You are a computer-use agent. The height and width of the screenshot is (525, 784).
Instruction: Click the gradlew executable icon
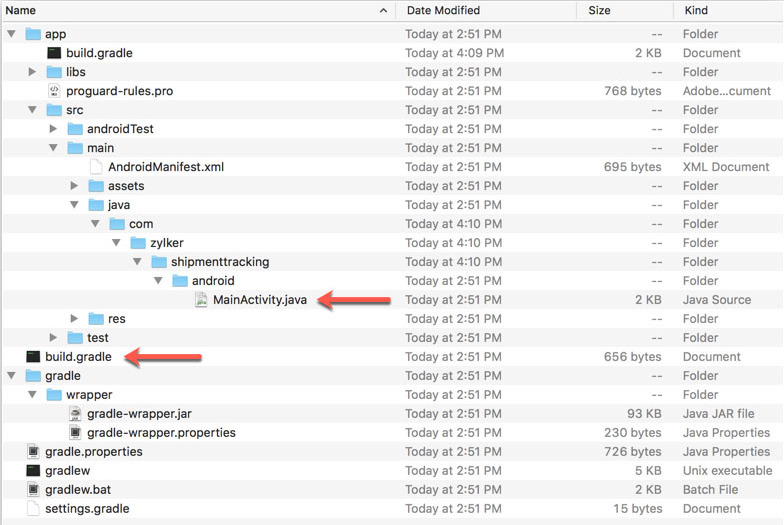pyautogui.click(x=33, y=471)
